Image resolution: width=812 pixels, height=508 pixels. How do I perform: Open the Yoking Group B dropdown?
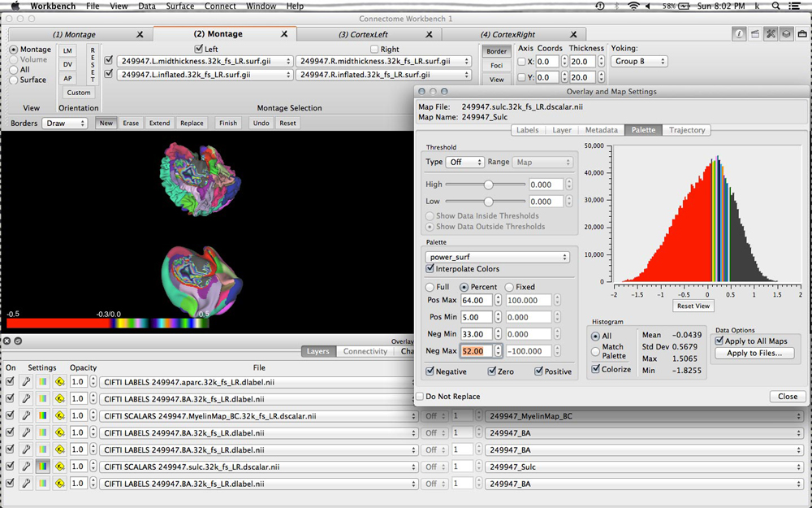639,61
